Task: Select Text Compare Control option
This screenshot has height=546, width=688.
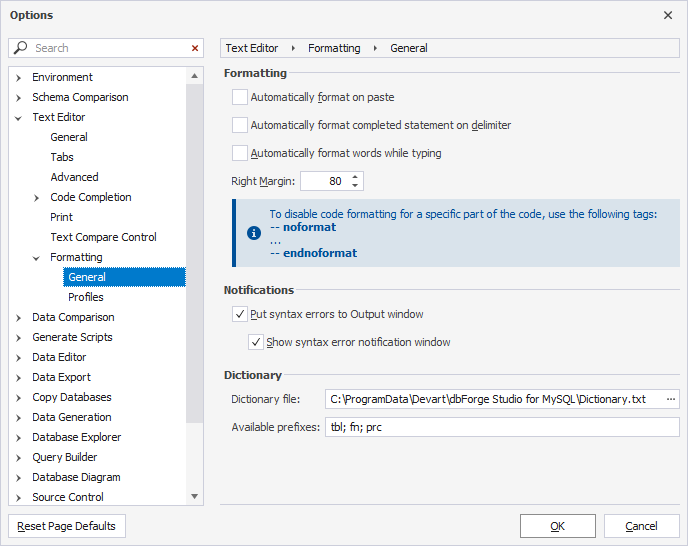Action: (103, 237)
